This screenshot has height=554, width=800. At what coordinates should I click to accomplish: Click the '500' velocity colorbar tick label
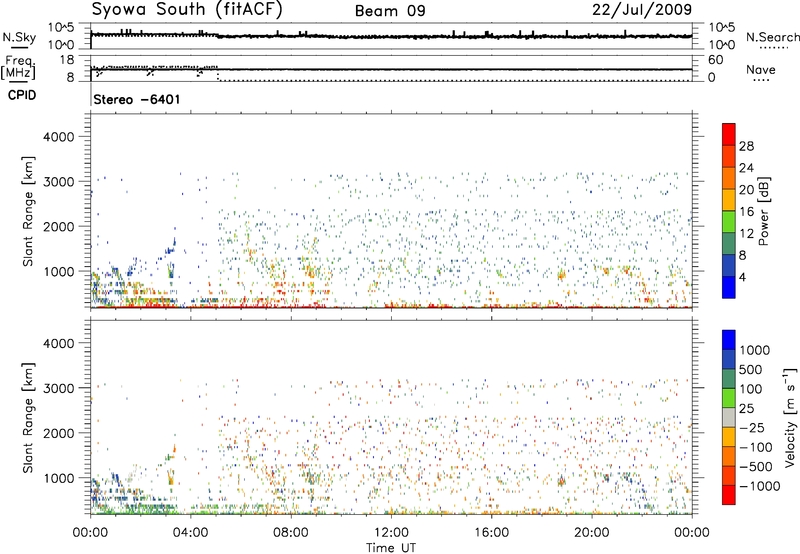tap(752, 370)
